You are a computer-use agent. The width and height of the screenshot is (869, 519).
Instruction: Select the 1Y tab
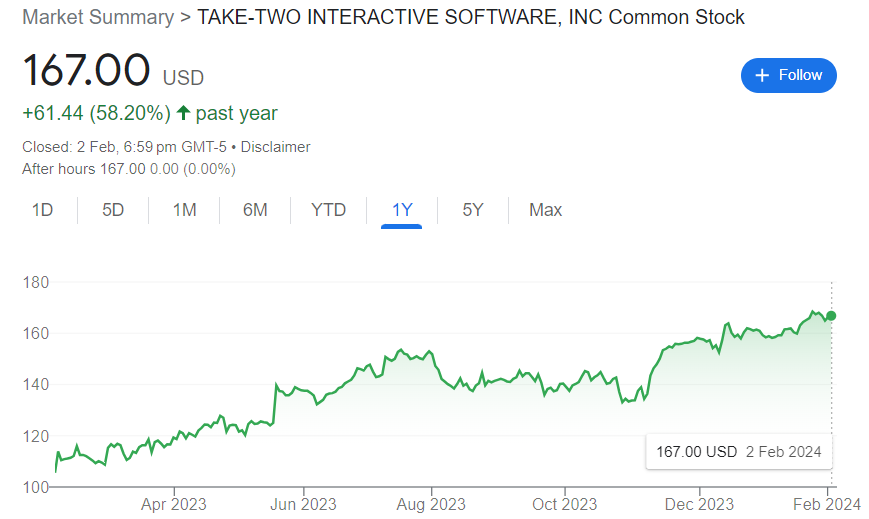coord(402,210)
